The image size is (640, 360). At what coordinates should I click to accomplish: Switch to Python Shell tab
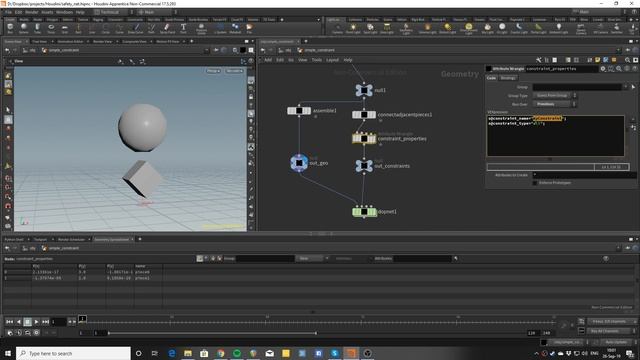[14, 239]
